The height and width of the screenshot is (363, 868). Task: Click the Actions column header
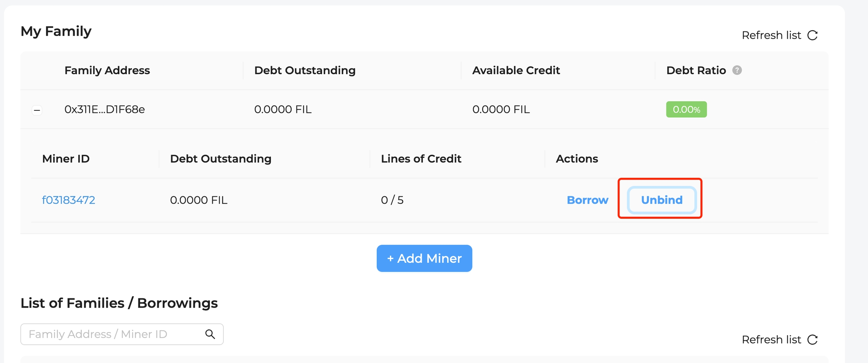577,159
